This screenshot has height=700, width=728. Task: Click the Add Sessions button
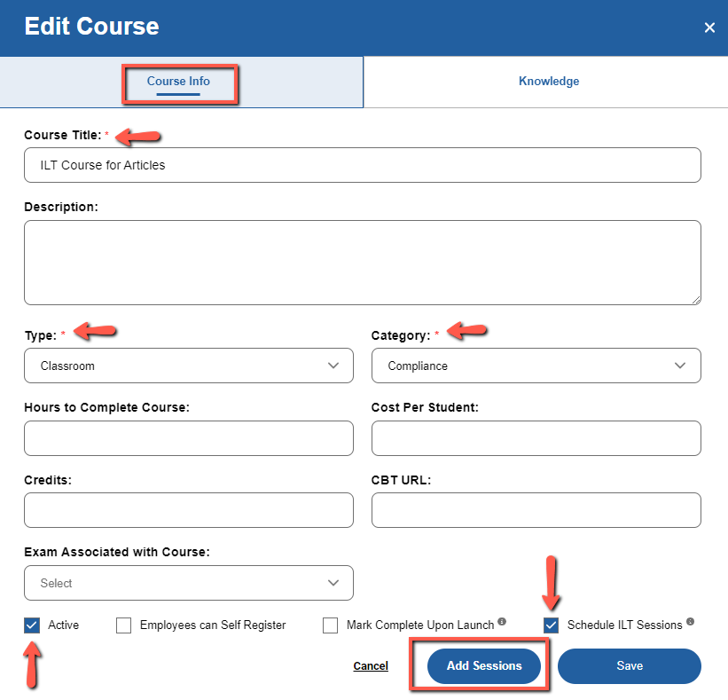484,665
